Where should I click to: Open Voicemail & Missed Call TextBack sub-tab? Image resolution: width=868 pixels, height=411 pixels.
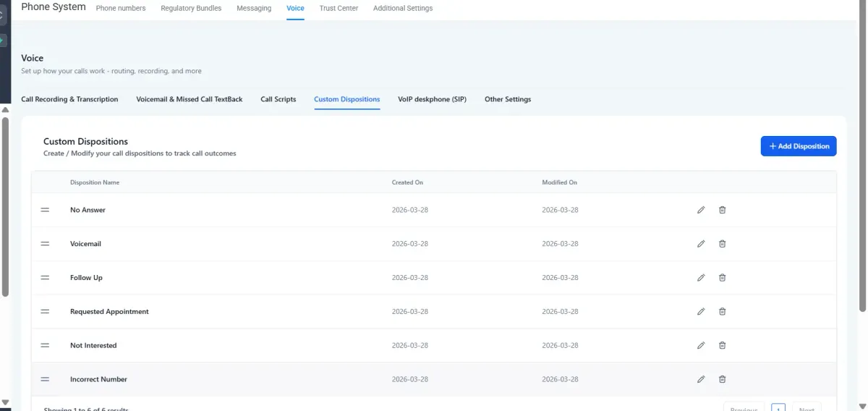click(x=190, y=99)
